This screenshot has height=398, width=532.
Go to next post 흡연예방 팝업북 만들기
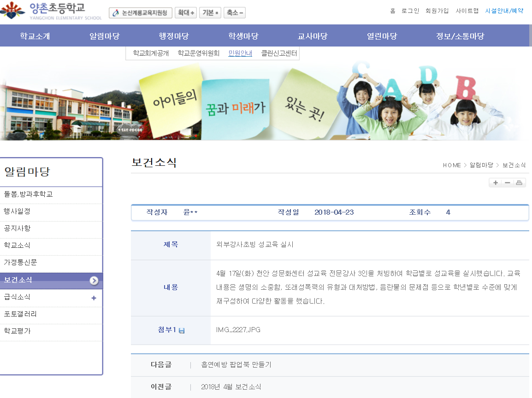236,365
